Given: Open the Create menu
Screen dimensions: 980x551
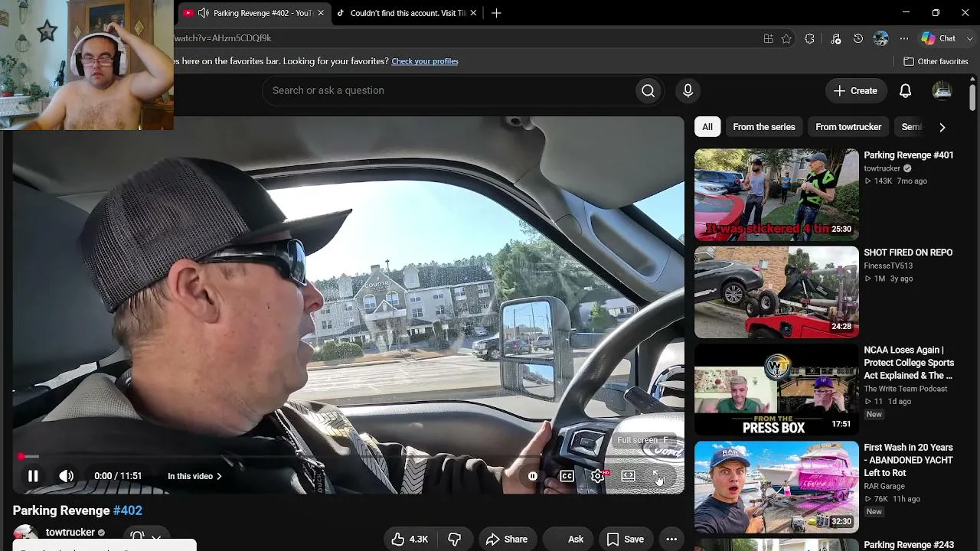Looking at the screenshot, I should point(855,90).
